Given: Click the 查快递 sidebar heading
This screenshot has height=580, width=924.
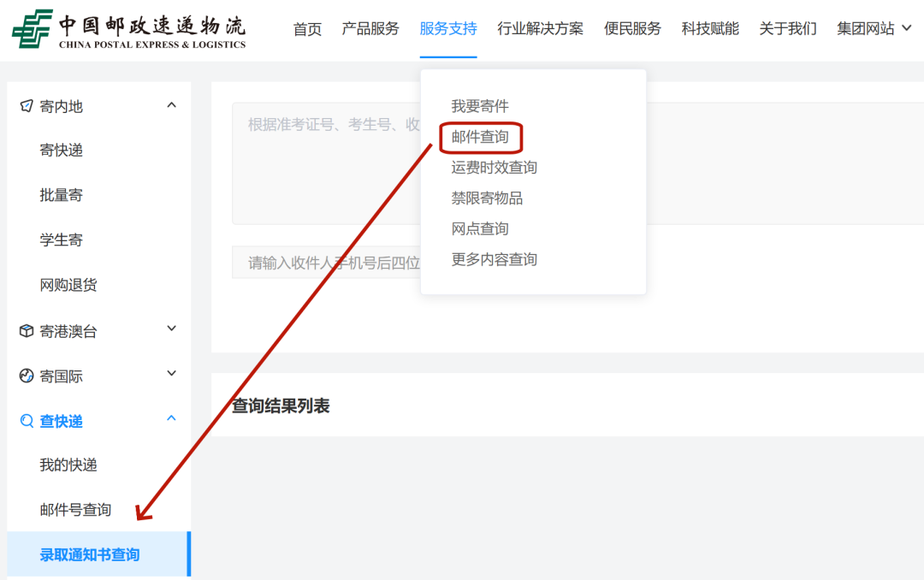Looking at the screenshot, I should (x=62, y=422).
